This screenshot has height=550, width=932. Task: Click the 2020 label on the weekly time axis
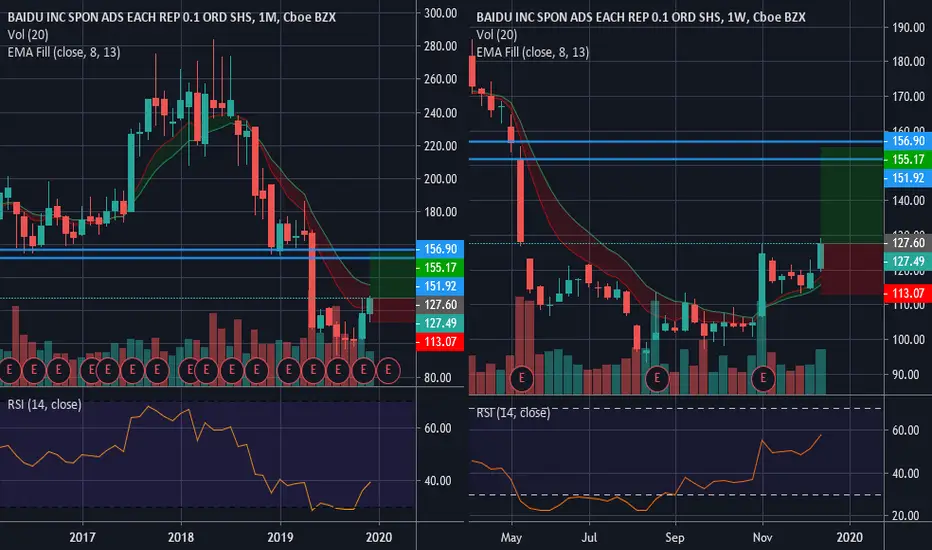[x=849, y=538]
